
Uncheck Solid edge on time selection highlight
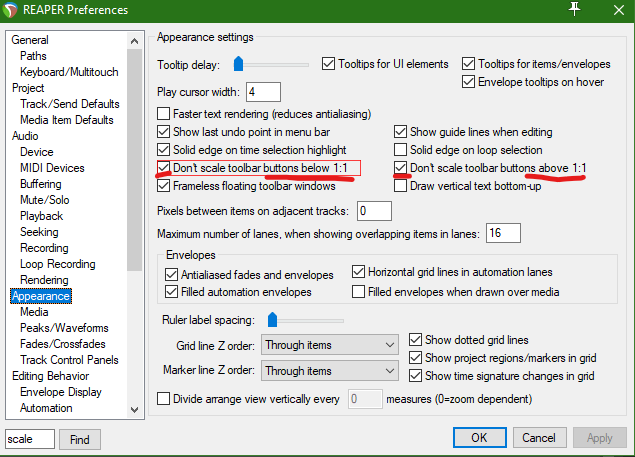tap(163, 149)
